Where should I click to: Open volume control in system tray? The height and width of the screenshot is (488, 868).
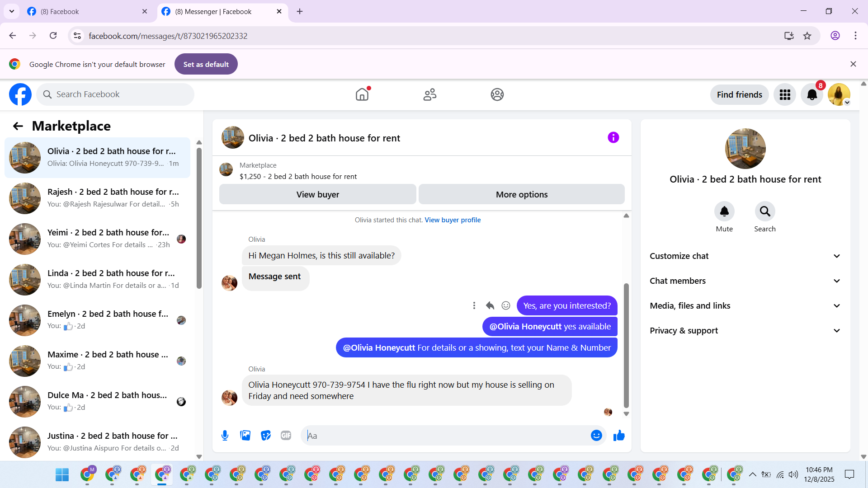[x=793, y=474]
